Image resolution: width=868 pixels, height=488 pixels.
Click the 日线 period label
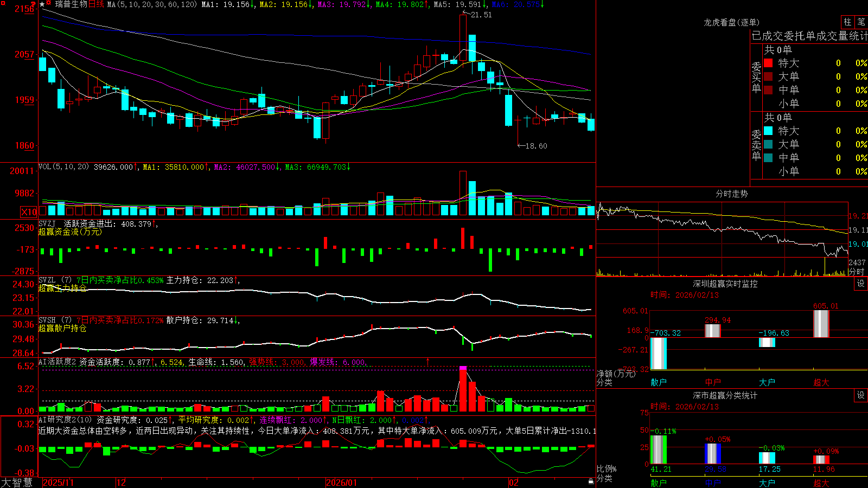pos(96,4)
